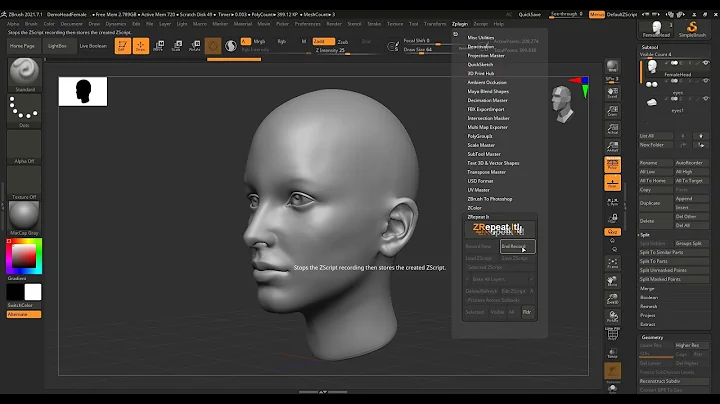Click the Split To Parts button
Viewport: 720px width, 404px height.
(x=674, y=261)
